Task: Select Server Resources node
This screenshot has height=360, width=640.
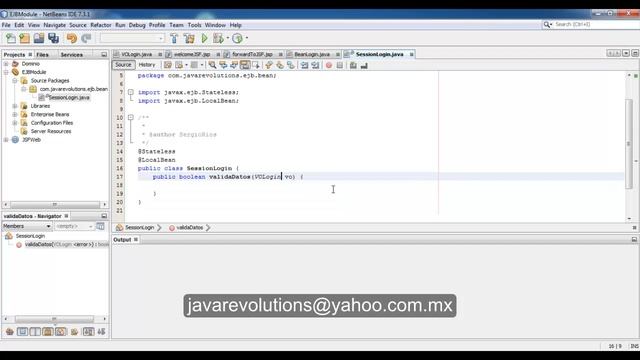Action: 51,131
